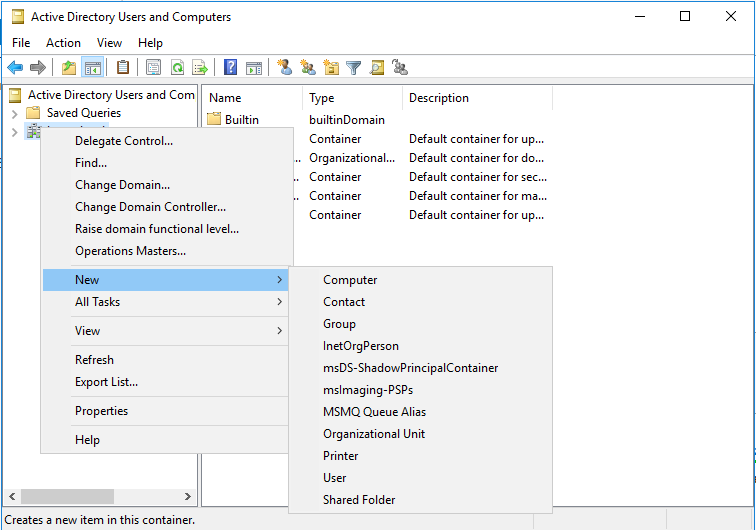Image resolution: width=756 pixels, height=530 pixels.
Task: Select Printer in New submenu
Action: click(x=420, y=456)
